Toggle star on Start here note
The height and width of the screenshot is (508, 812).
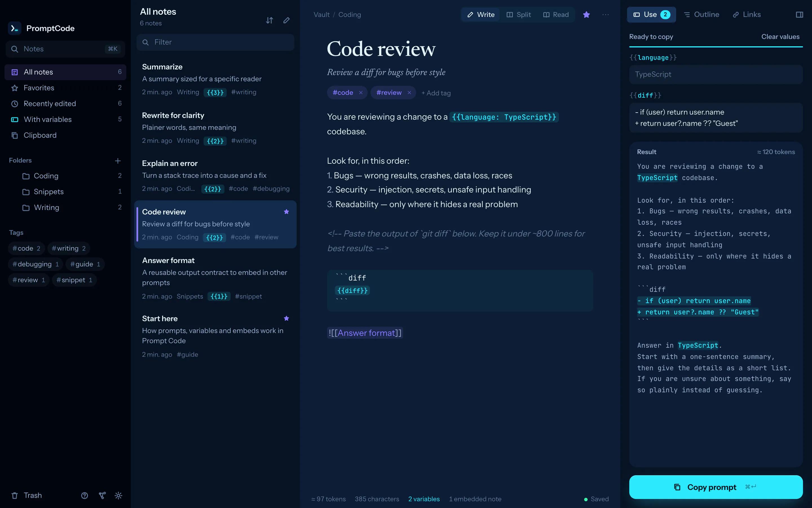coord(286,318)
